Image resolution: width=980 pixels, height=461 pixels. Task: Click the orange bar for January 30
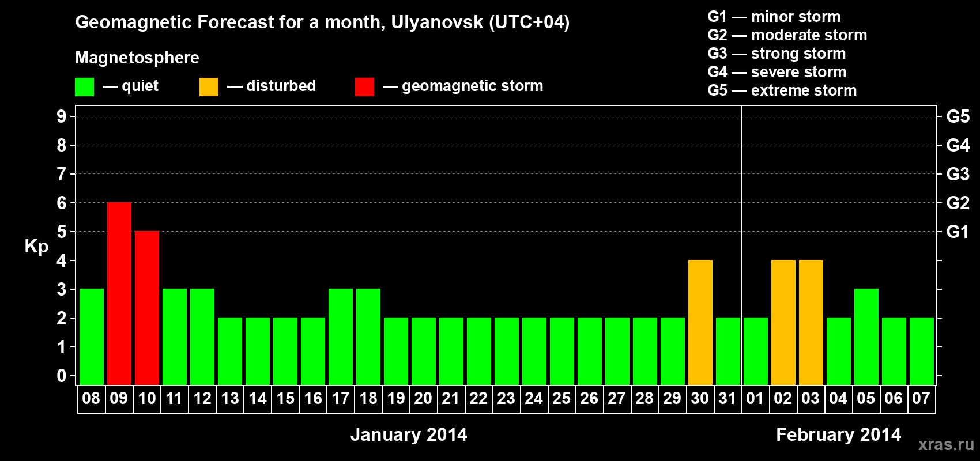click(700, 322)
